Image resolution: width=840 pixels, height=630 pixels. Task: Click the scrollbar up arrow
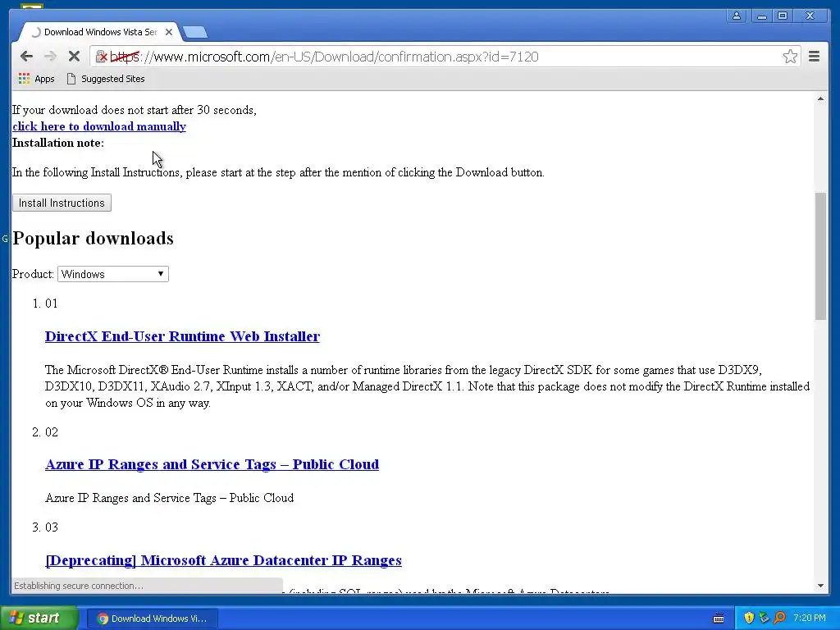point(820,99)
